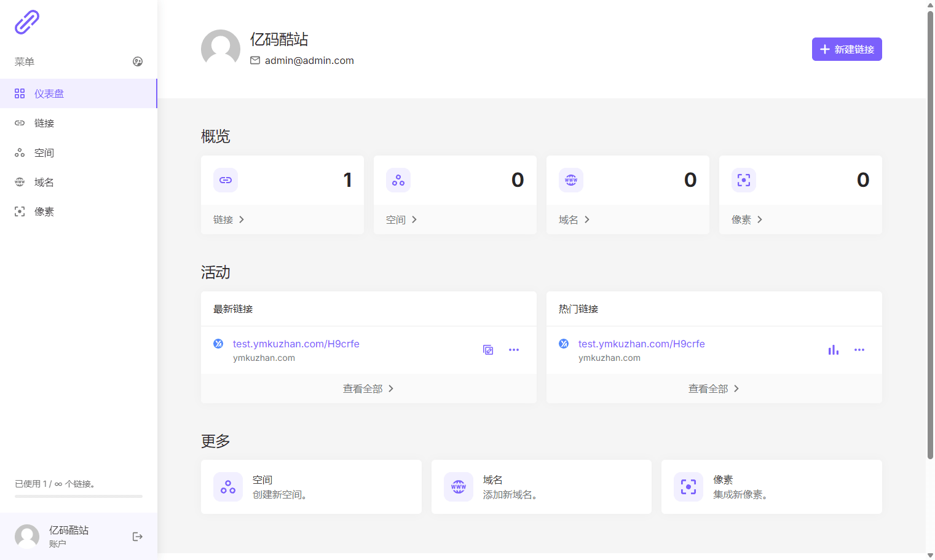Open 域名 from the overview card footer

point(574,219)
